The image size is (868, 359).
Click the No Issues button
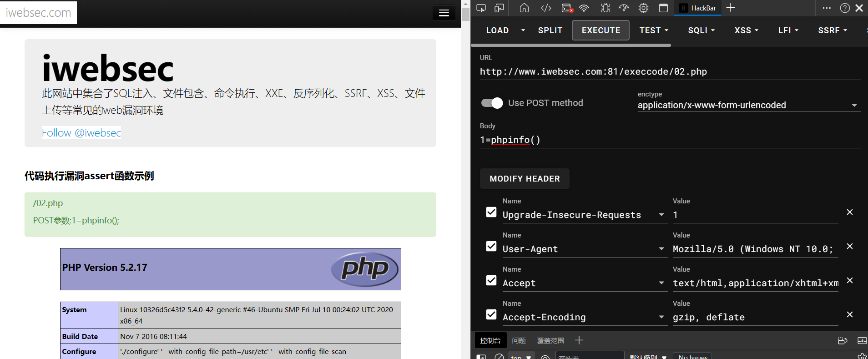(693, 357)
